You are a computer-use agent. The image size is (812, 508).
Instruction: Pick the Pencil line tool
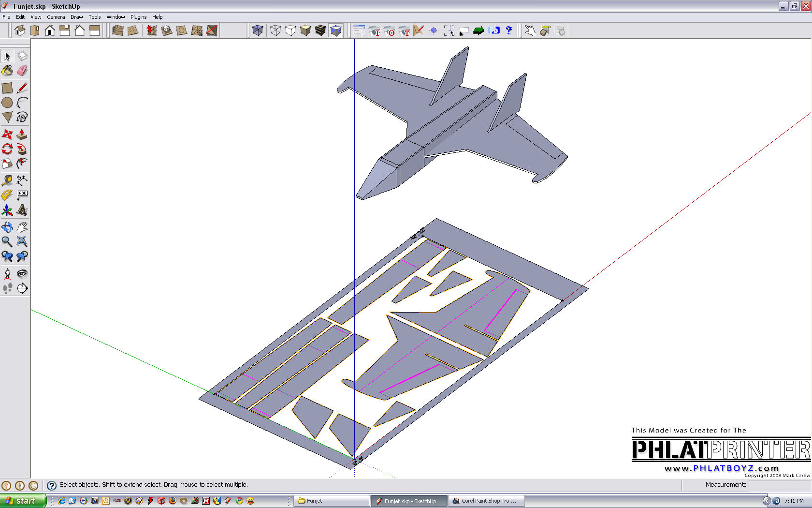pos(22,88)
